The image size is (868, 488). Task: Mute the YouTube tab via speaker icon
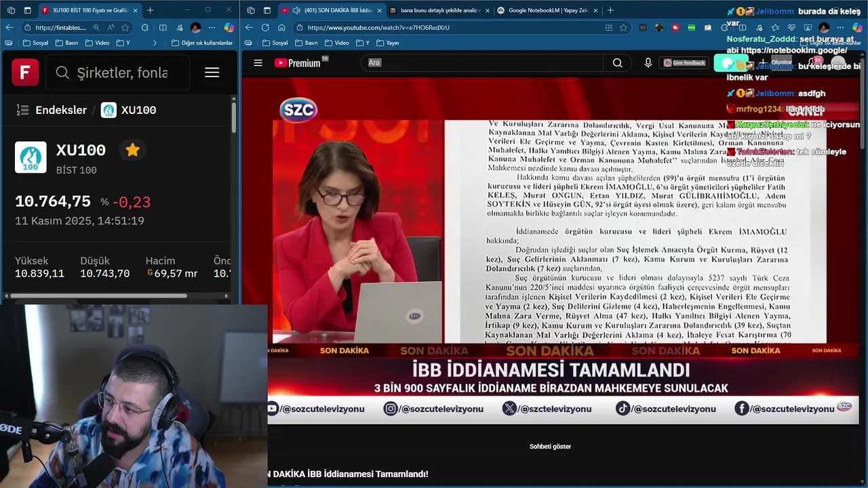pyautogui.click(x=296, y=10)
